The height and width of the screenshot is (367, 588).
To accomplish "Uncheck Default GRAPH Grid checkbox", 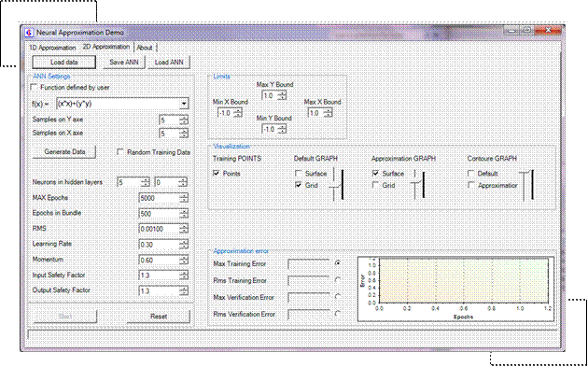I will pos(299,185).
